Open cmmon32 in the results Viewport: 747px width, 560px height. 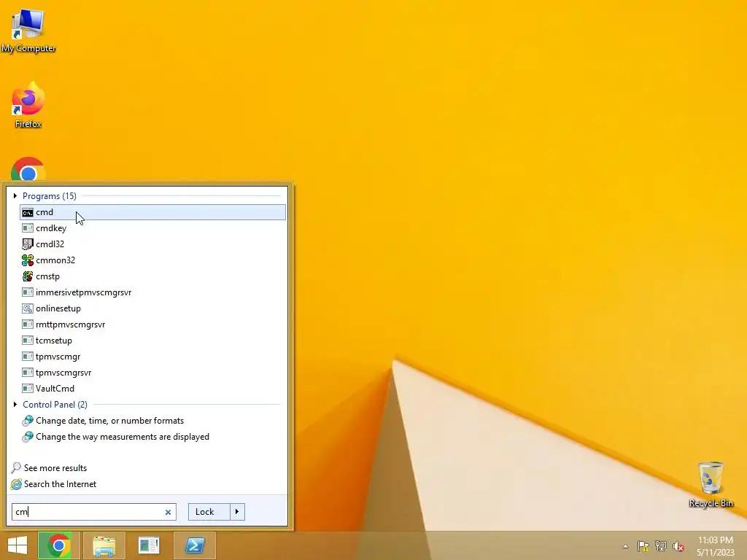tap(152, 260)
